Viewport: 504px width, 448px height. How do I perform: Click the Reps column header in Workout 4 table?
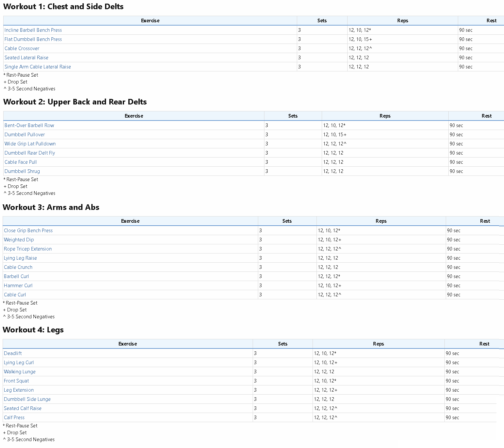point(378,344)
